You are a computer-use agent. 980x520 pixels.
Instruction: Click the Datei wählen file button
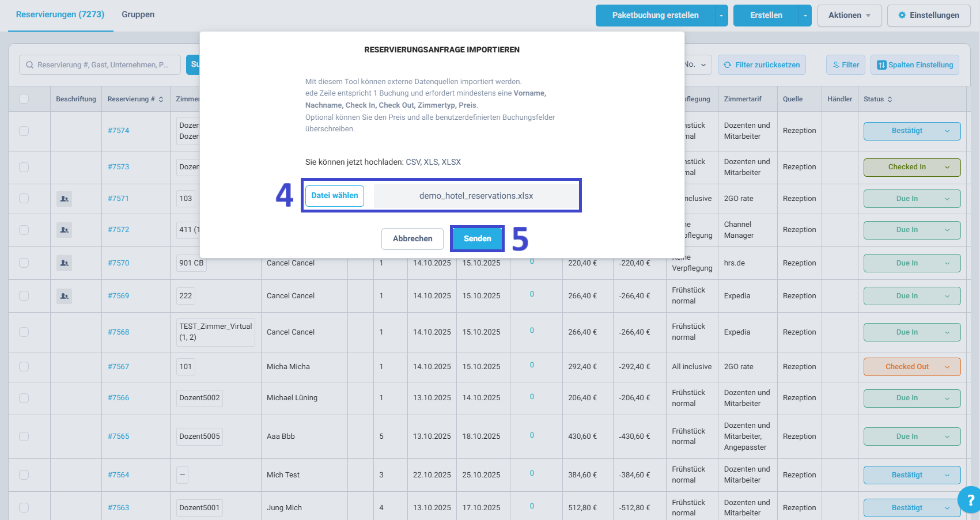coord(335,196)
